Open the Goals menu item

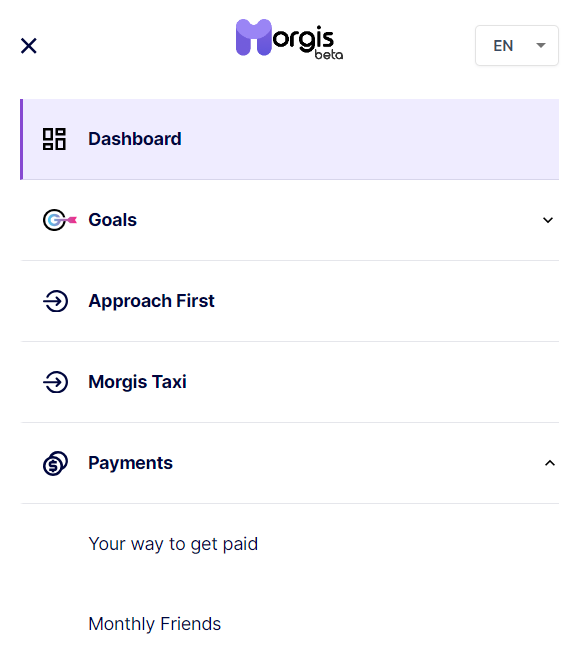[x=290, y=220]
